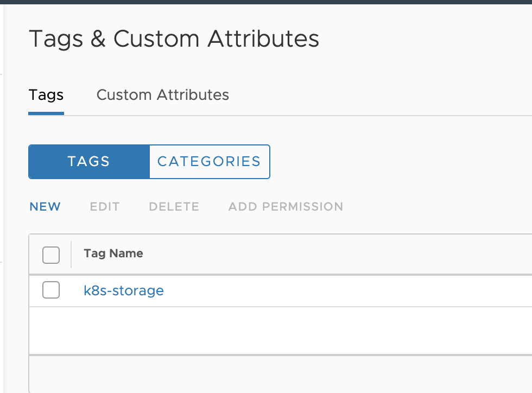Click the table footer bar
Image resolution: width=532 pixels, height=393 pixels.
pos(271,373)
